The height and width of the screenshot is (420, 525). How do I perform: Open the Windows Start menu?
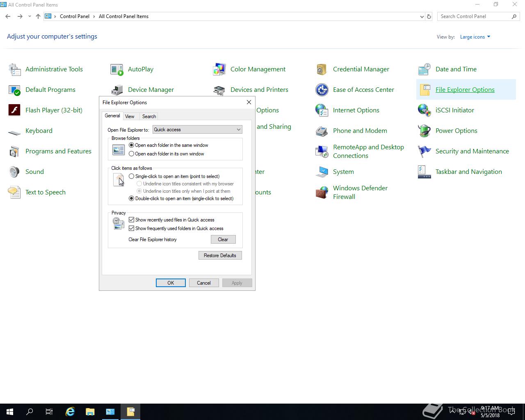pos(10,412)
